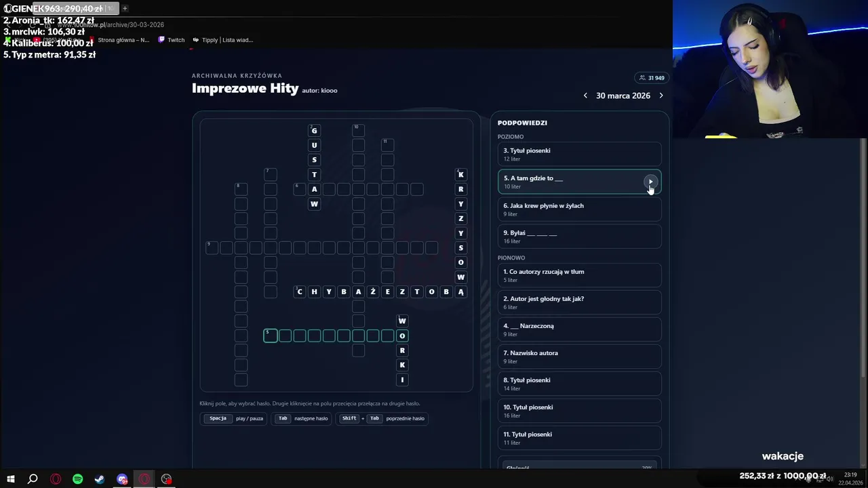Image resolution: width=868 pixels, height=488 pixels.
Task: Click the crossword cell with letter I
Action: [x=402, y=380]
